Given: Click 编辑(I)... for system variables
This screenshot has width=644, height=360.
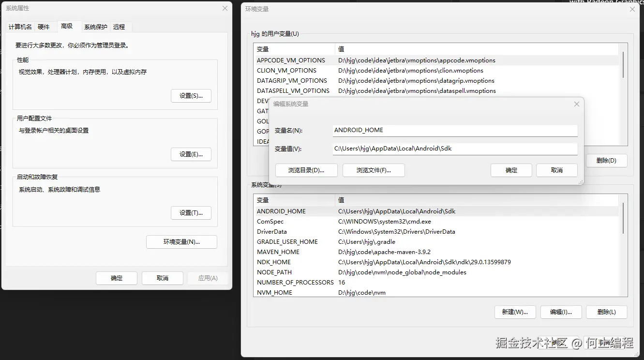Looking at the screenshot, I should tap(561, 312).
